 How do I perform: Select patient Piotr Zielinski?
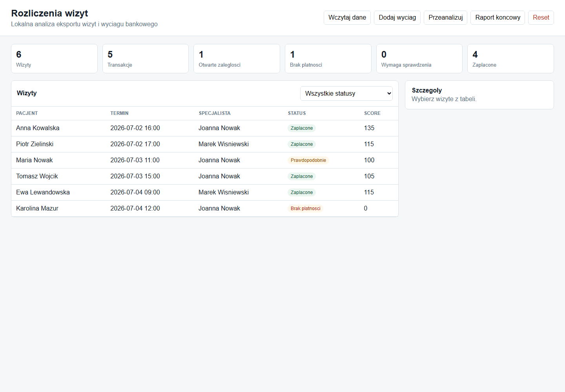[35, 144]
